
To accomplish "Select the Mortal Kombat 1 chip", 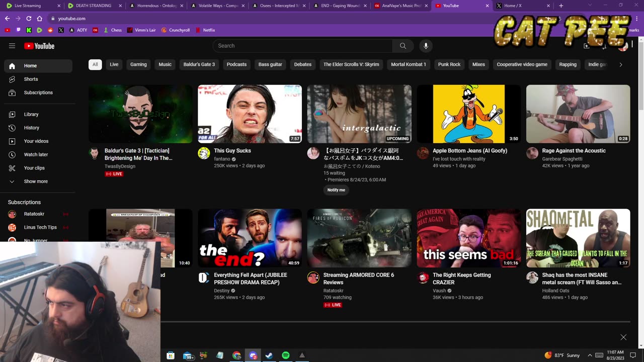I will point(409,64).
